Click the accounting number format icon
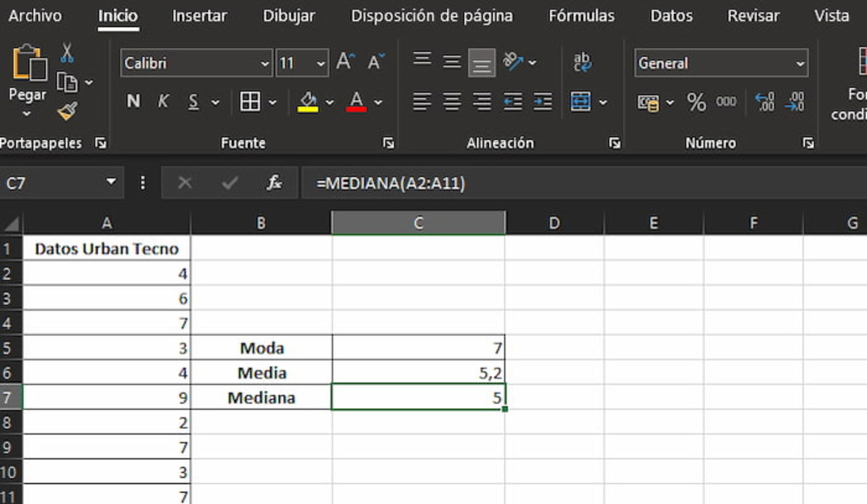The image size is (867, 504). 648,102
